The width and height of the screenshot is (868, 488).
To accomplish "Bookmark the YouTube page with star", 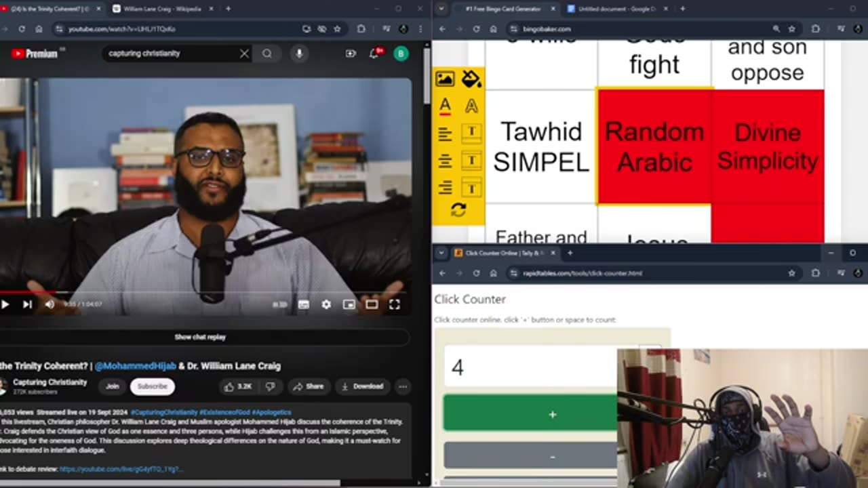I will point(337,29).
